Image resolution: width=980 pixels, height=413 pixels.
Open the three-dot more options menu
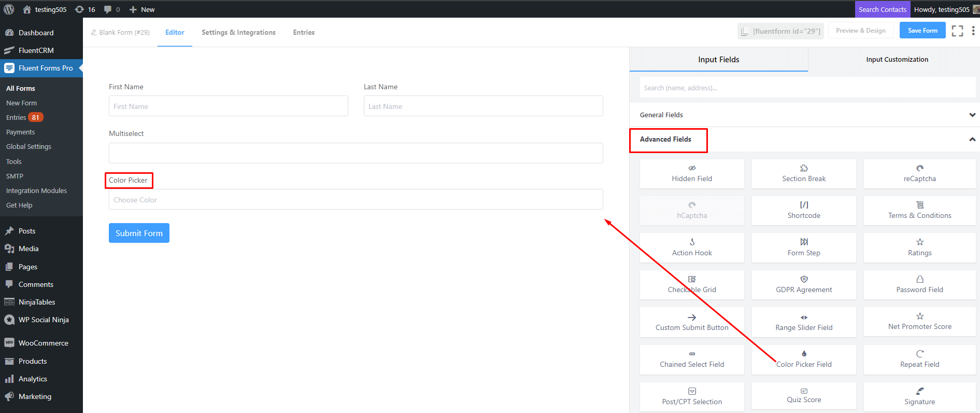click(973, 31)
